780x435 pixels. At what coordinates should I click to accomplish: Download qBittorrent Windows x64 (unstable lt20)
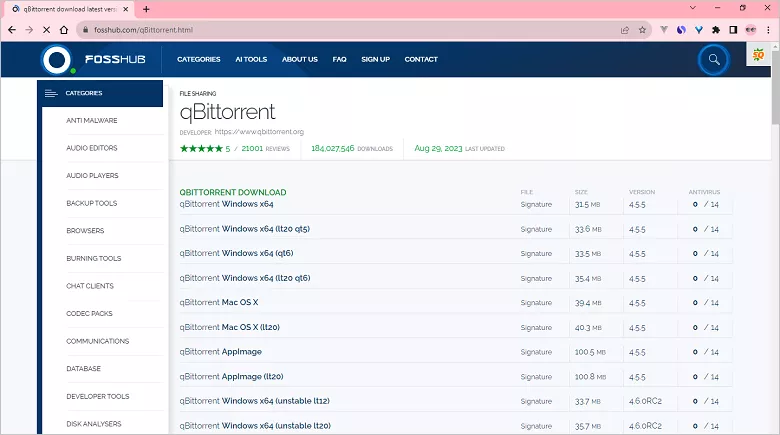(255, 426)
